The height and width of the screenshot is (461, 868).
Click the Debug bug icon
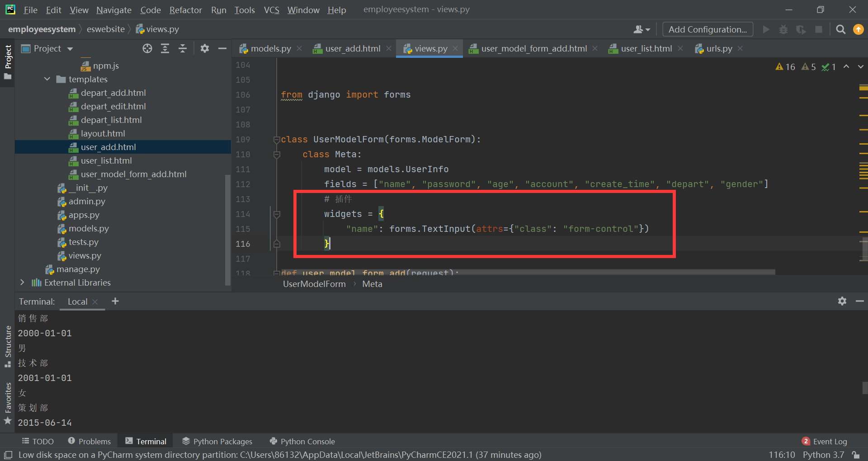783,29
